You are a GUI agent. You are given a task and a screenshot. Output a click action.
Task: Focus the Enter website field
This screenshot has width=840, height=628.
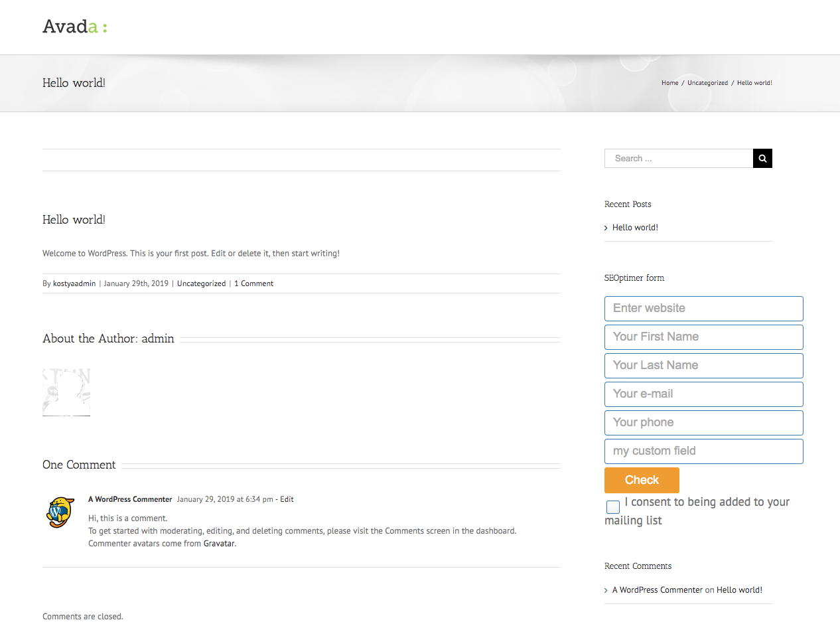(x=703, y=309)
